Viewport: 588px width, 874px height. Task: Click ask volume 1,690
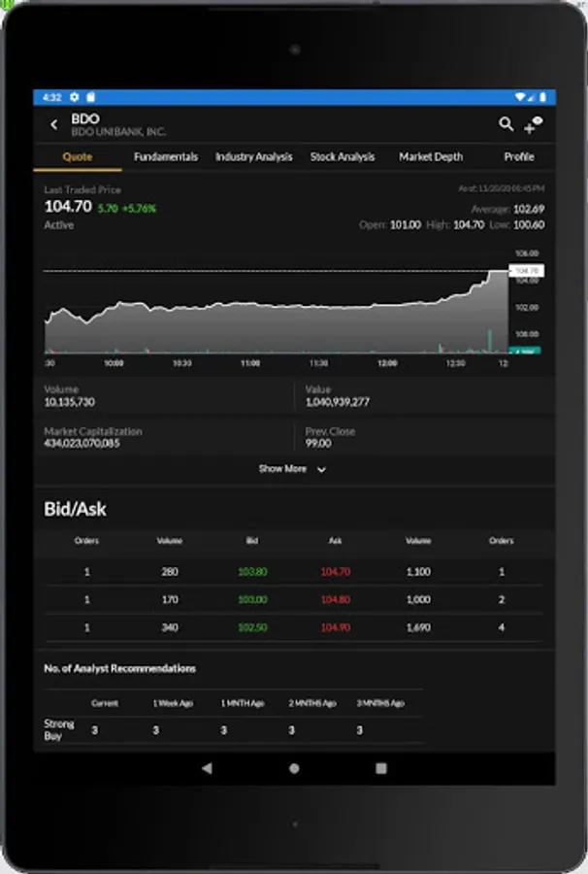click(x=418, y=627)
